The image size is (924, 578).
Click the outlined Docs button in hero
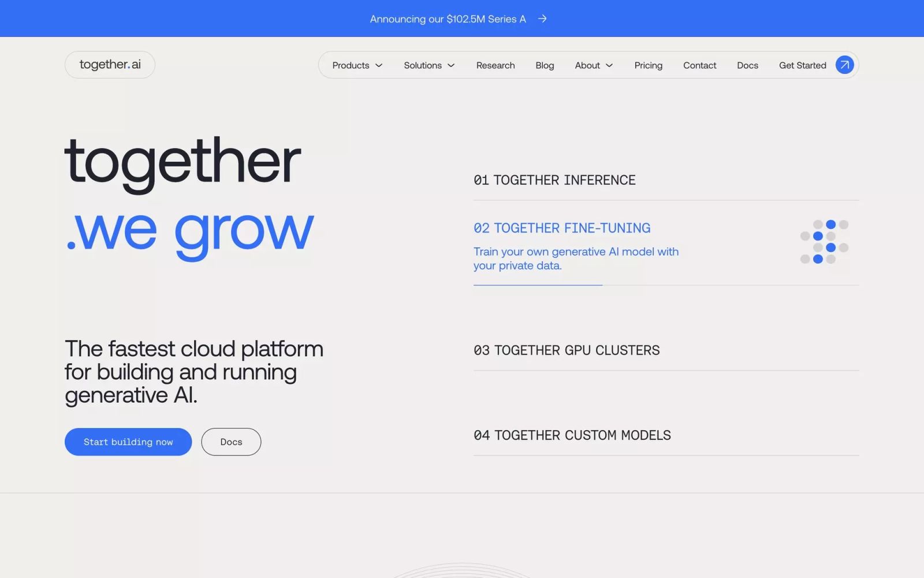tap(231, 442)
